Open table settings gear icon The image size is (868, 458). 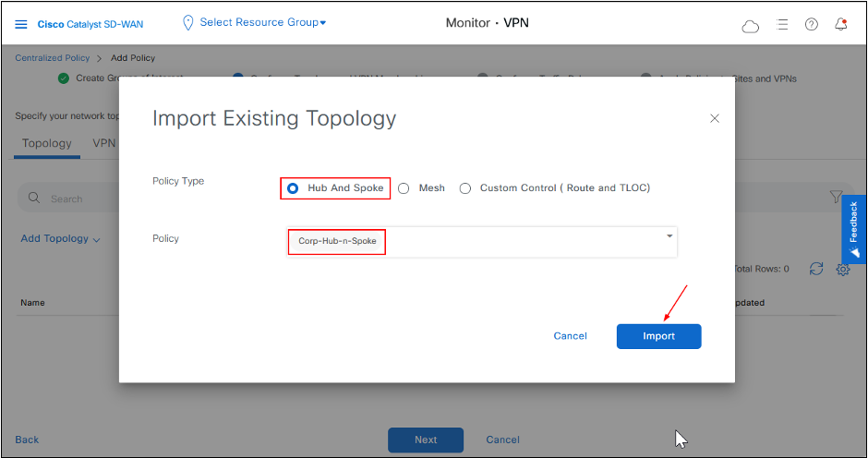point(842,269)
